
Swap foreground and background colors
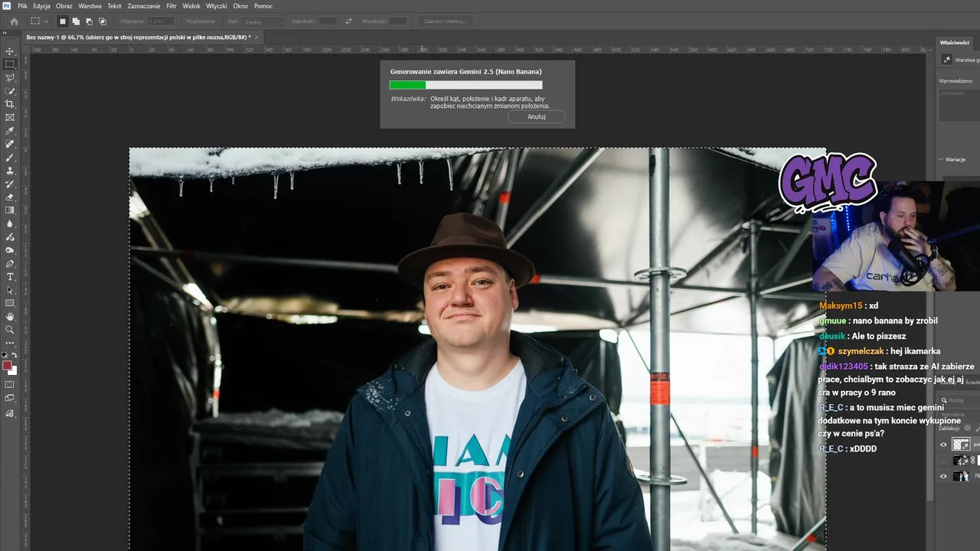pos(15,355)
